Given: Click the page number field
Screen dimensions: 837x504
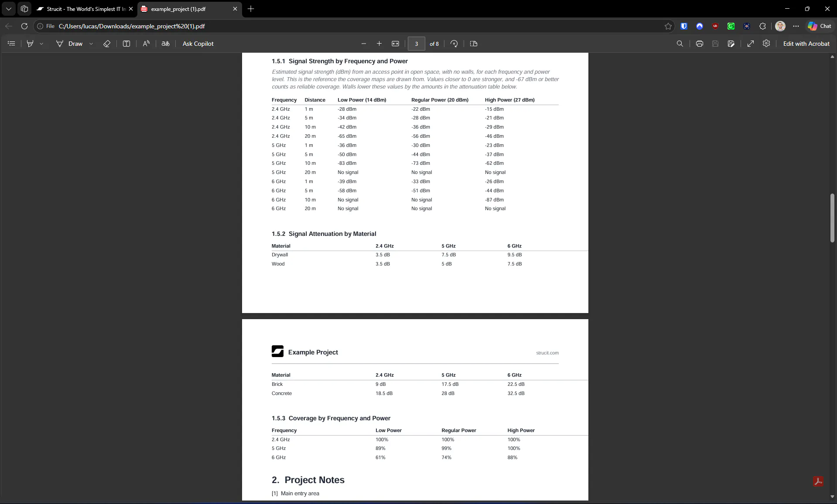Looking at the screenshot, I should point(417,44).
